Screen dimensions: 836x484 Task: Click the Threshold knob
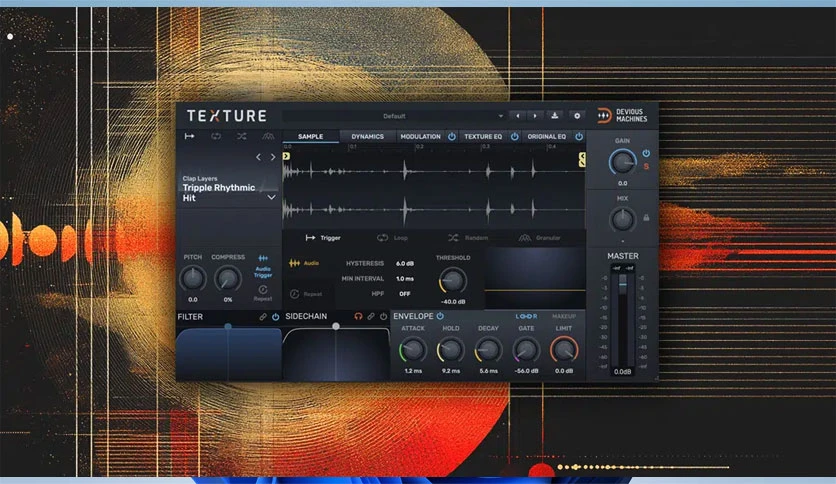coord(453,280)
